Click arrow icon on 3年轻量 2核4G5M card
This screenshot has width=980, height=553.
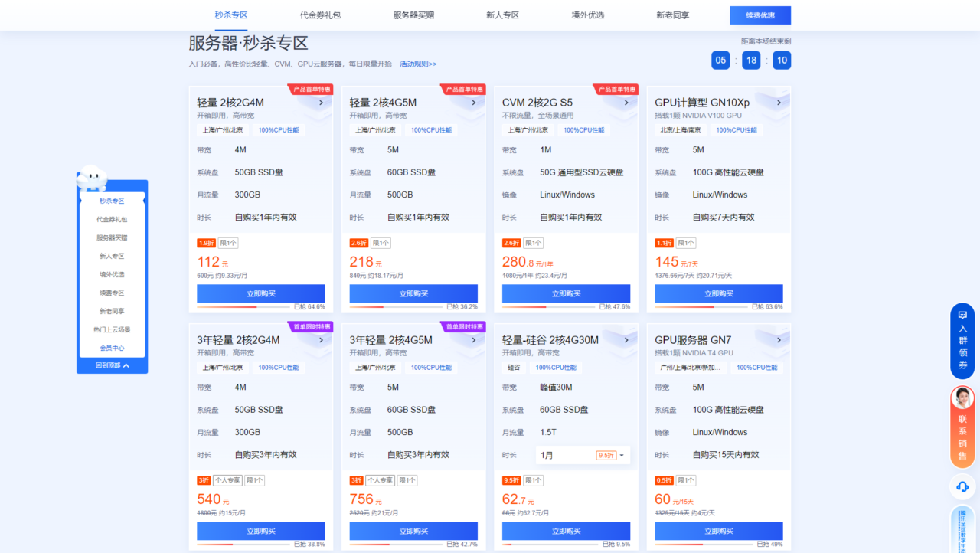[x=473, y=340]
